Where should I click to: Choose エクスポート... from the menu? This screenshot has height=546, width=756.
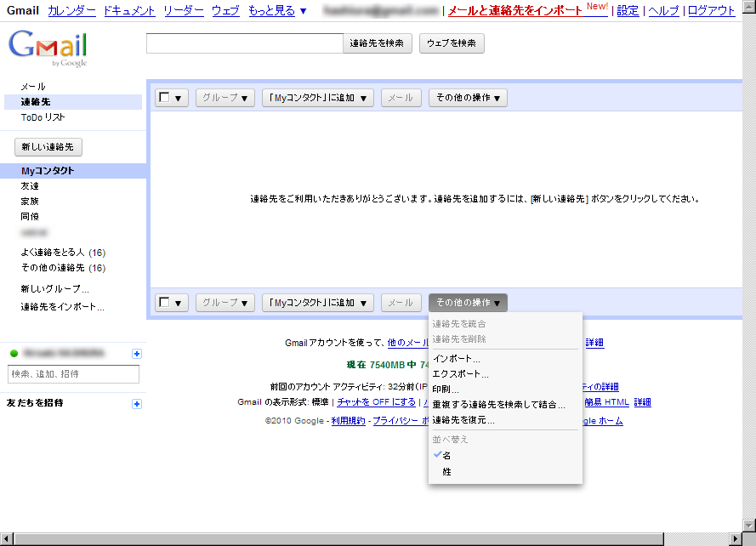[460, 374]
